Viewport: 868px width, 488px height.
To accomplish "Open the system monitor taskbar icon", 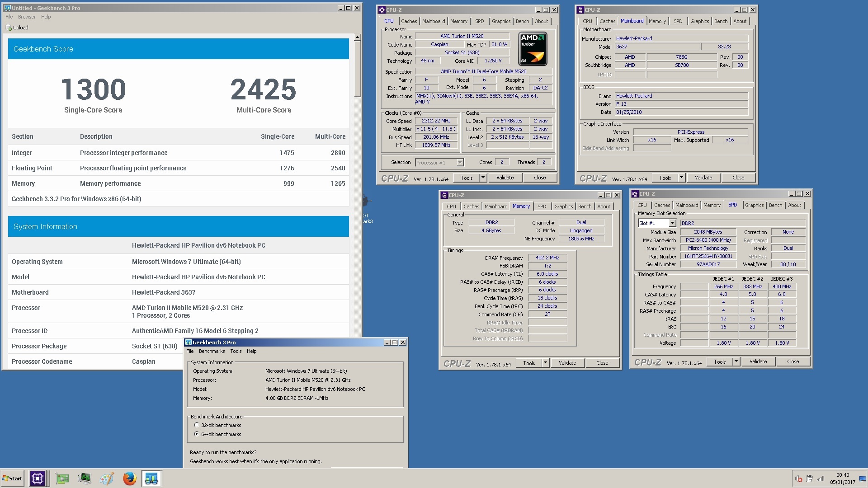I will click(84, 479).
